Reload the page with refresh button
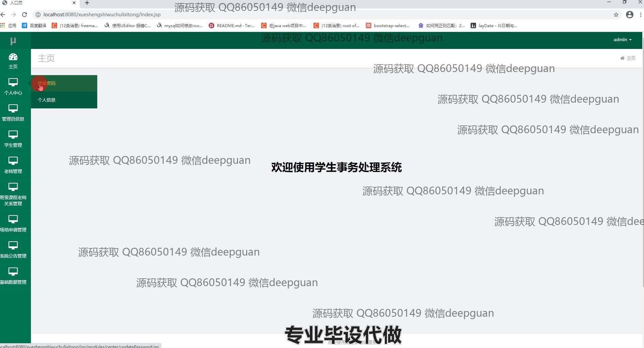 tap(24, 15)
